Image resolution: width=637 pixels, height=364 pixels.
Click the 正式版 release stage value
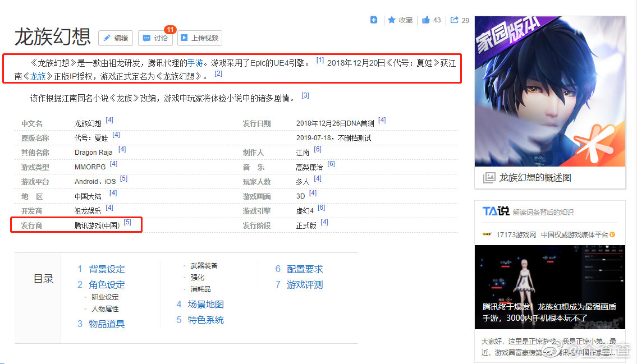306,225
